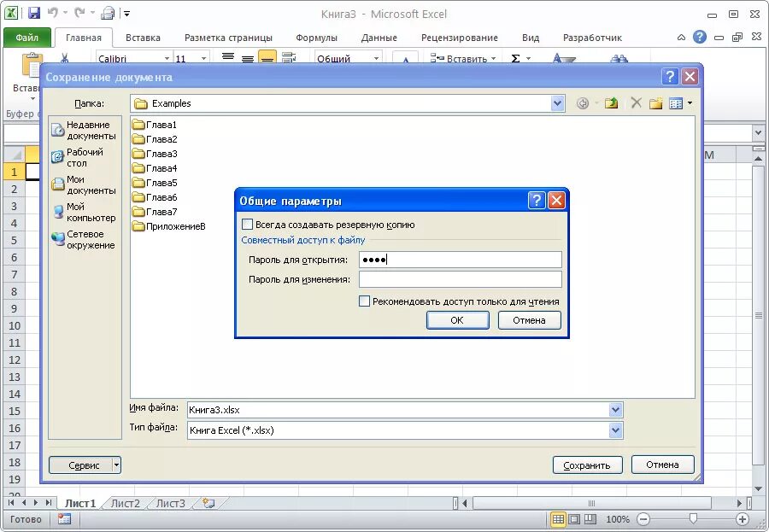Expand the formula bar arrow
The width and height of the screenshot is (769, 532).
point(758,133)
